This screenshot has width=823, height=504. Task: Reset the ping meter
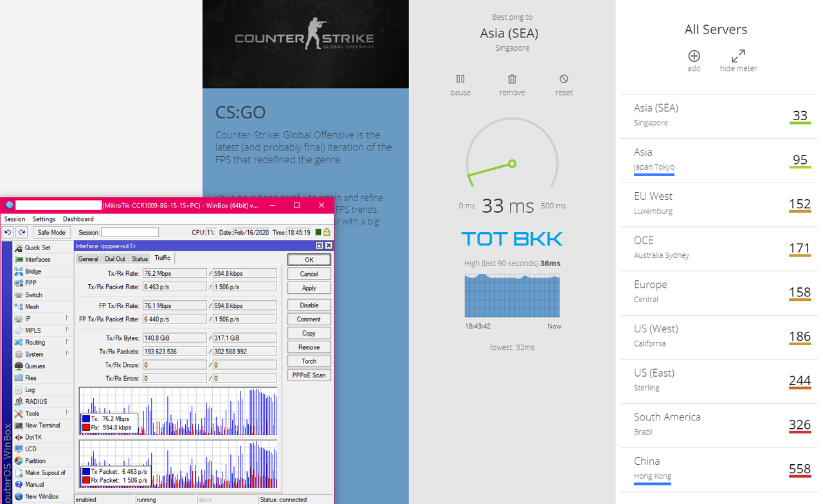(564, 84)
